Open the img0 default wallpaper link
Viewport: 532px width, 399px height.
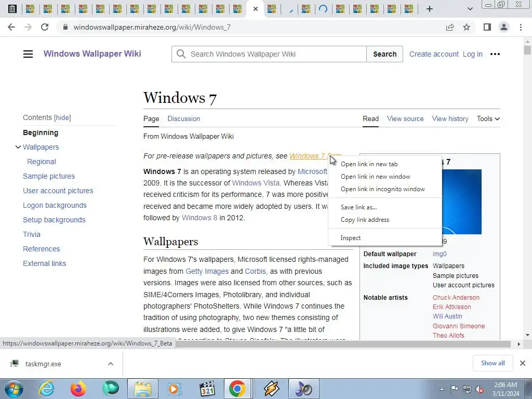pos(440,254)
